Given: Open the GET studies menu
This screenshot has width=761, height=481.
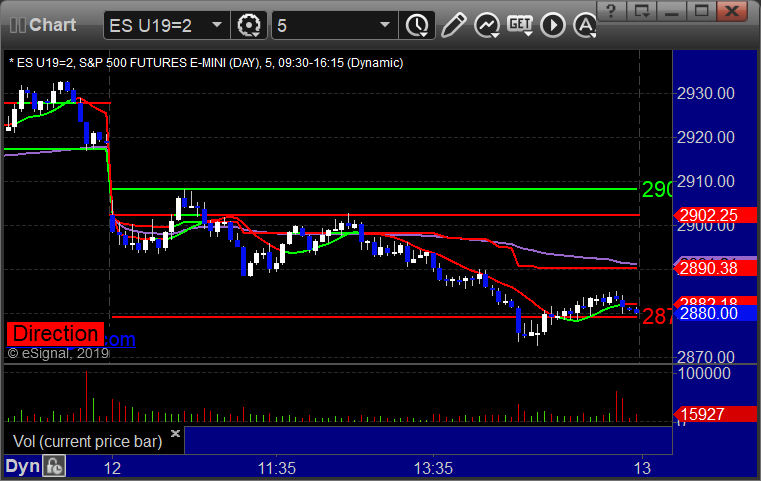Looking at the screenshot, I should 520,24.
